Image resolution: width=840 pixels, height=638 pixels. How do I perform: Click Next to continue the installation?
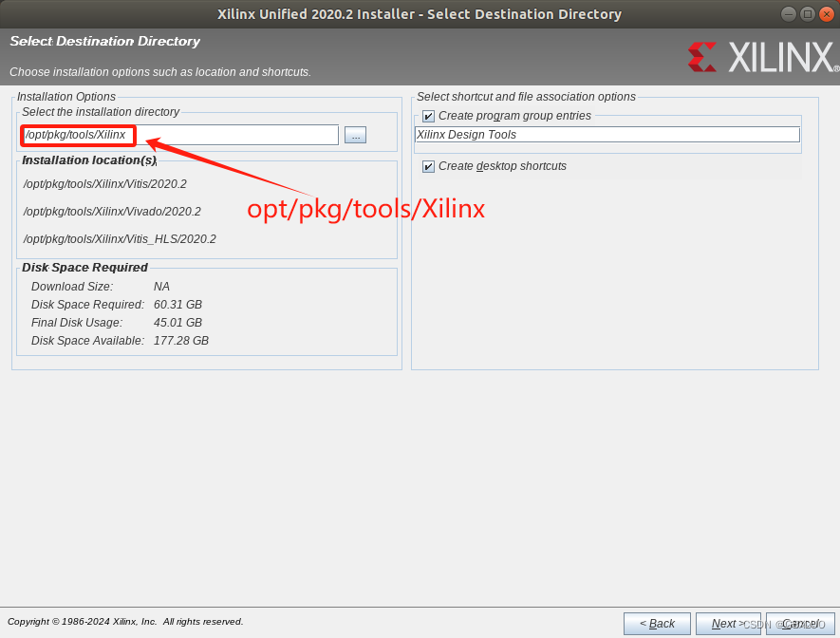727,624
